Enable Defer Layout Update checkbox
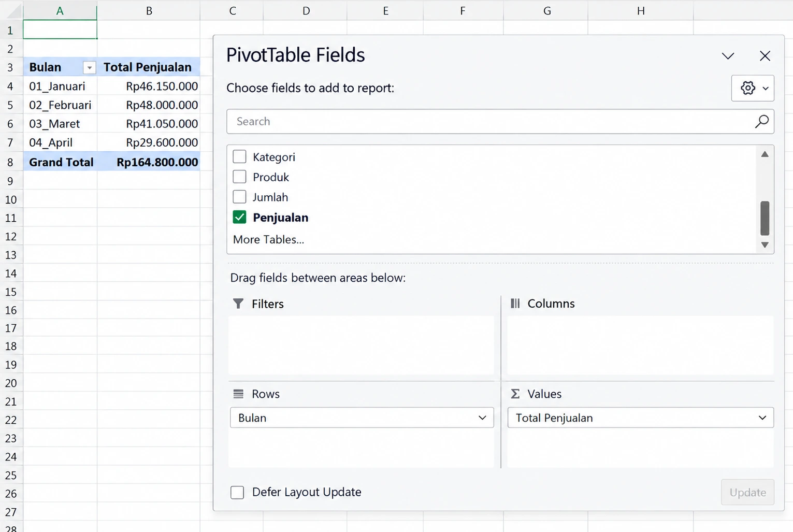 tap(237, 492)
